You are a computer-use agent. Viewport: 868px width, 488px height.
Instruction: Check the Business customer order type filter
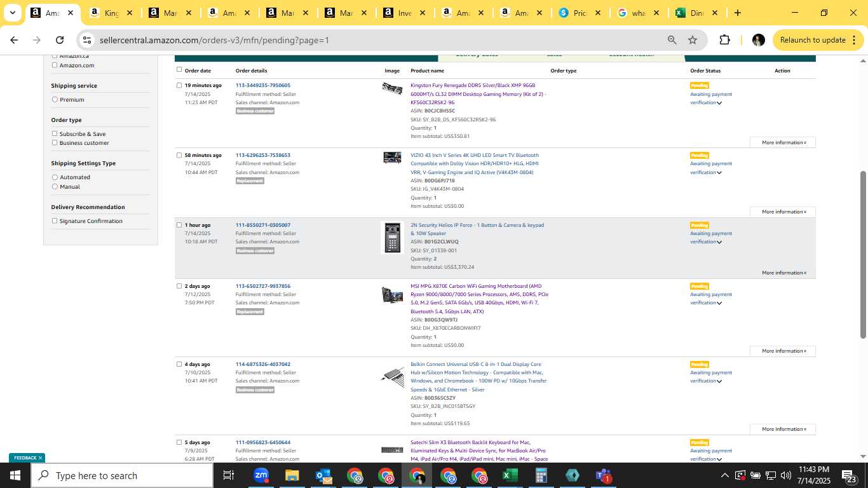pos(54,142)
